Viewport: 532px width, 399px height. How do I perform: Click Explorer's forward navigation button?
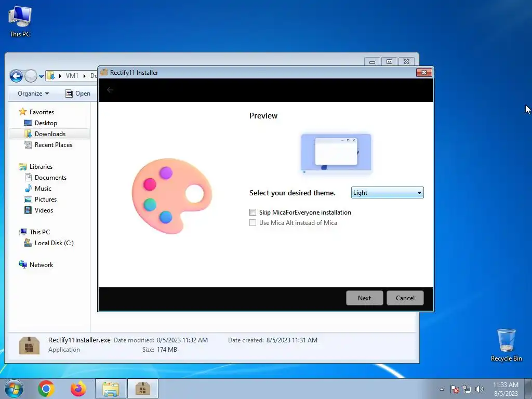point(31,76)
